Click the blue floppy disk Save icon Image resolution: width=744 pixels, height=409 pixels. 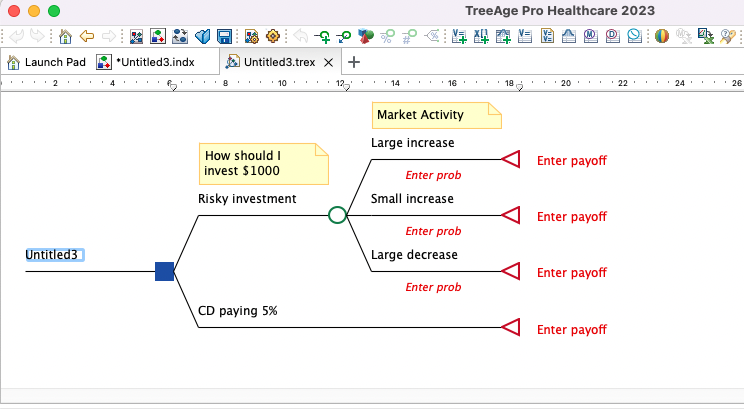click(224, 37)
